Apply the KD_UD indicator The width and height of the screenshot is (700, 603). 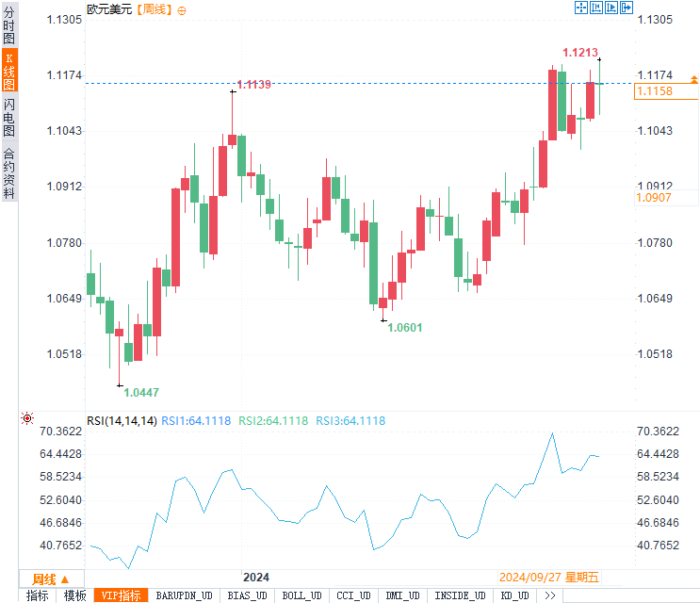tap(514, 595)
